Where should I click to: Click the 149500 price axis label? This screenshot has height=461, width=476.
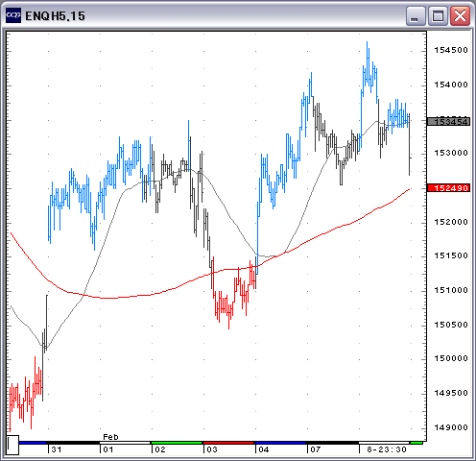pyautogui.click(x=451, y=393)
